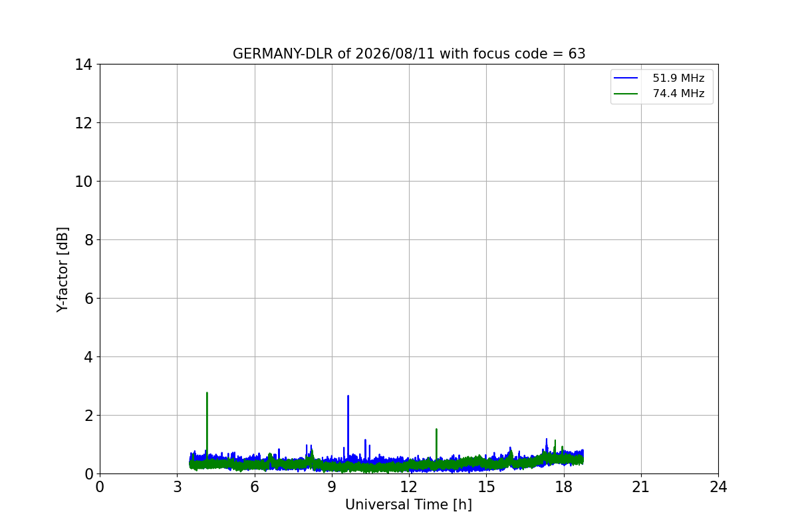Click y-axis tick label 8
The width and height of the screenshot is (798, 532).
tap(88, 240)
